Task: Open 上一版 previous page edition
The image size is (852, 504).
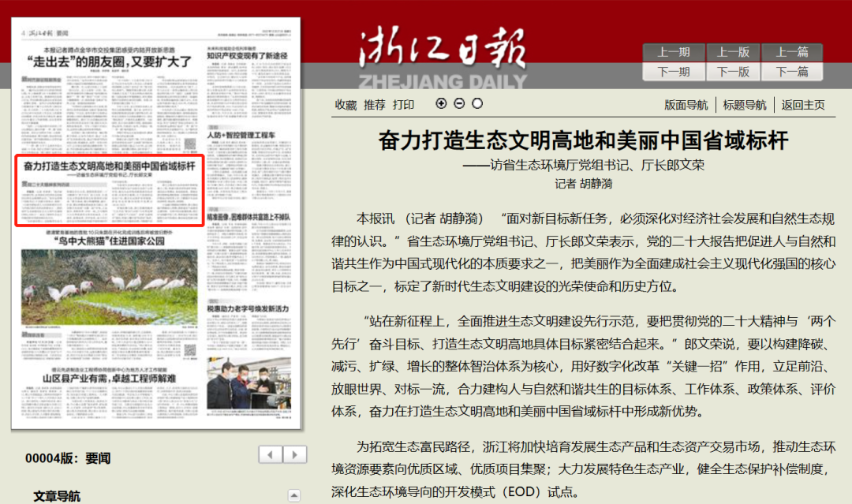Action: 733,52
